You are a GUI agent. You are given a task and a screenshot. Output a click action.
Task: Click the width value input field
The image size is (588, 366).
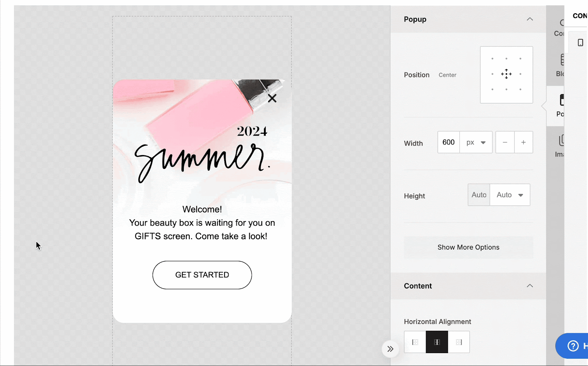[x=449, y=142]
